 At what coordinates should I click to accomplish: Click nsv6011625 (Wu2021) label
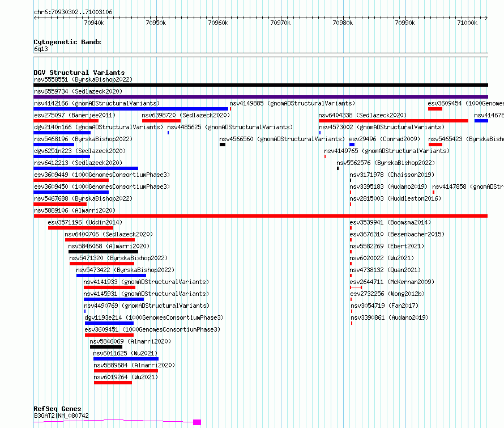(x=125, y=353)
